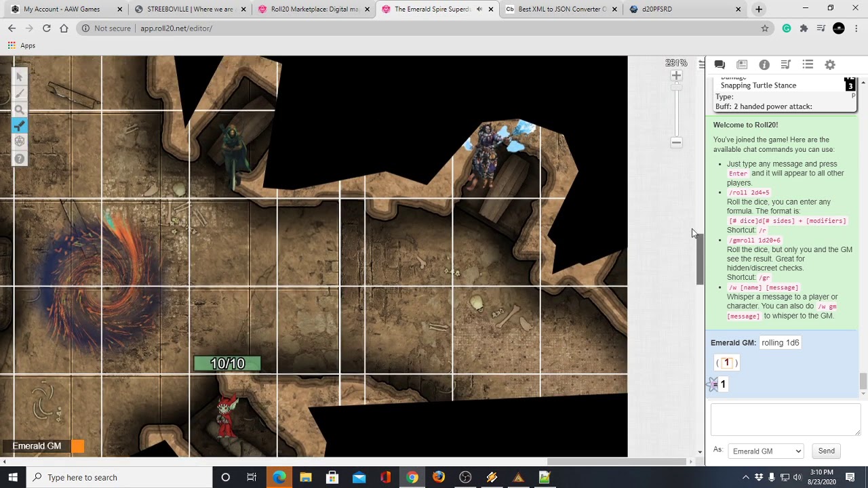Screen dimensions: 868x488
Task: Open the My Settings gear tab
Action: (830, 64)
